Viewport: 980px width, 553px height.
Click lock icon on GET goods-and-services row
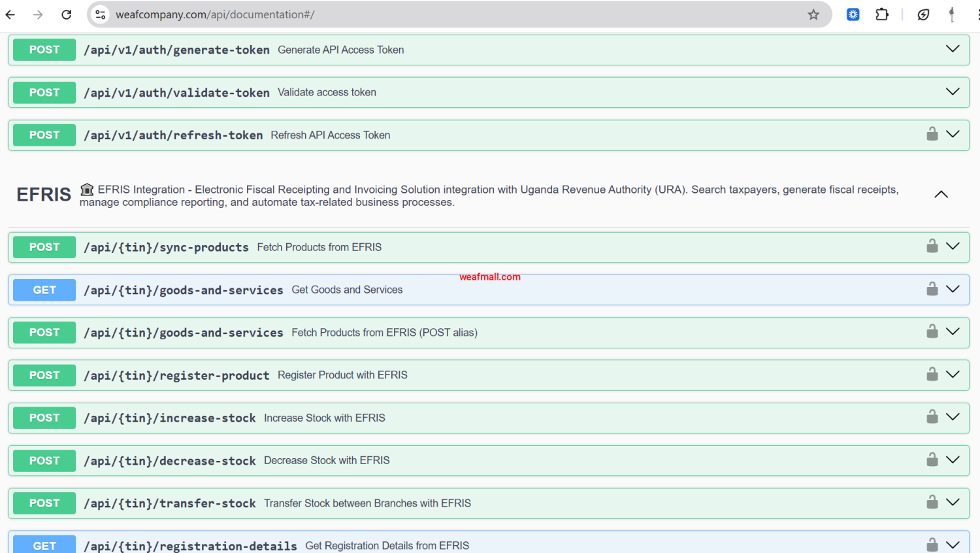point(932,289)
